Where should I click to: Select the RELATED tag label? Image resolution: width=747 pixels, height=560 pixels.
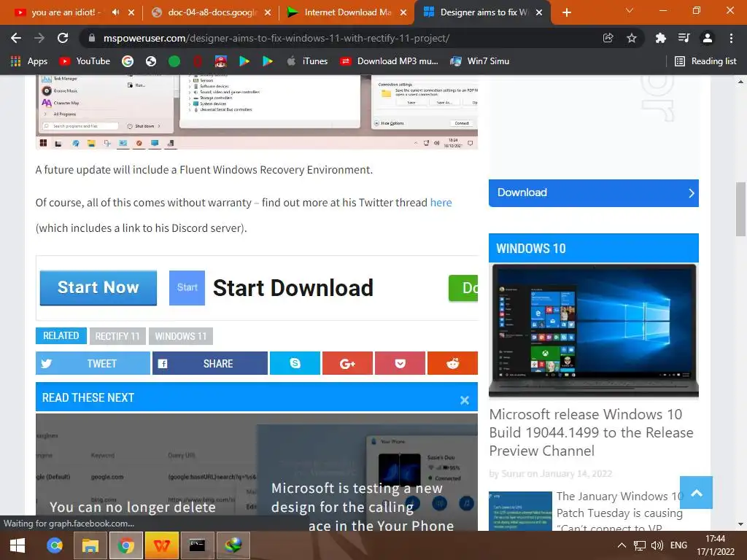click(61, 335)
